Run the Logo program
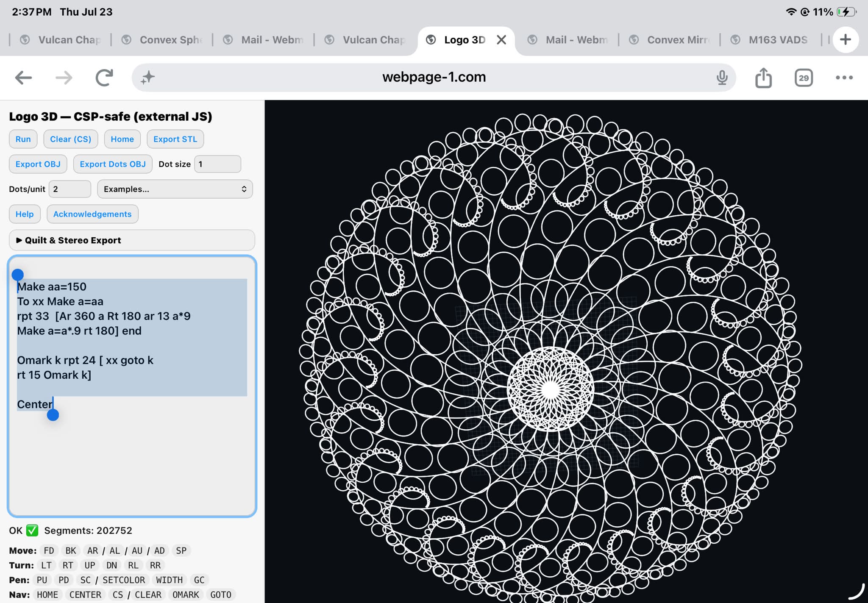868x603 pixels. click(23, 139)
